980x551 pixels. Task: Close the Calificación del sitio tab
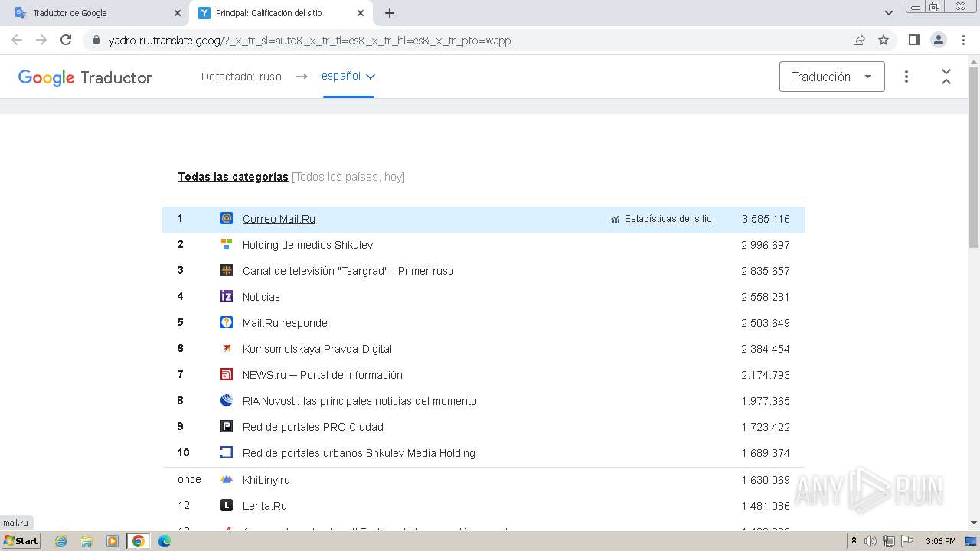pyautogui.click(x=361, y=13)
